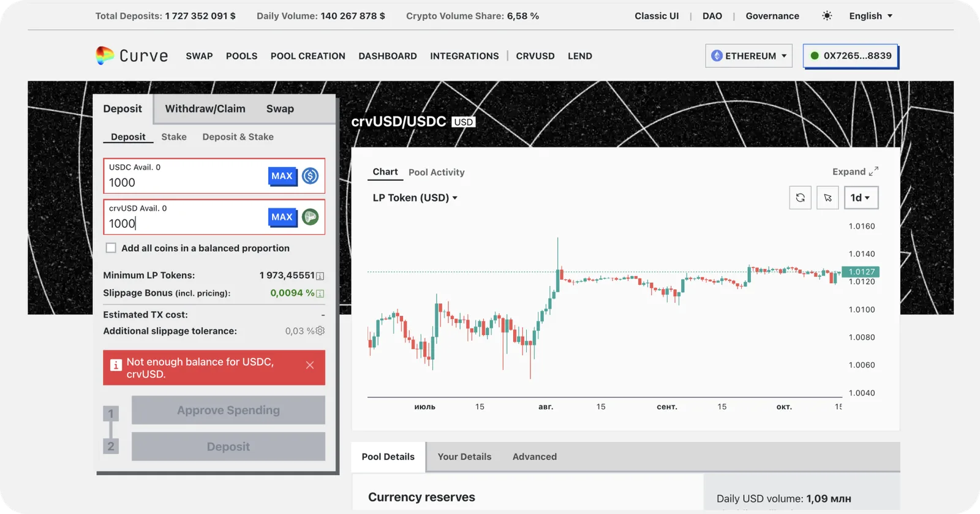Open the DASHBOARD navigation link
The height and width of the screenshot is (514, 980).
[388, 56]
